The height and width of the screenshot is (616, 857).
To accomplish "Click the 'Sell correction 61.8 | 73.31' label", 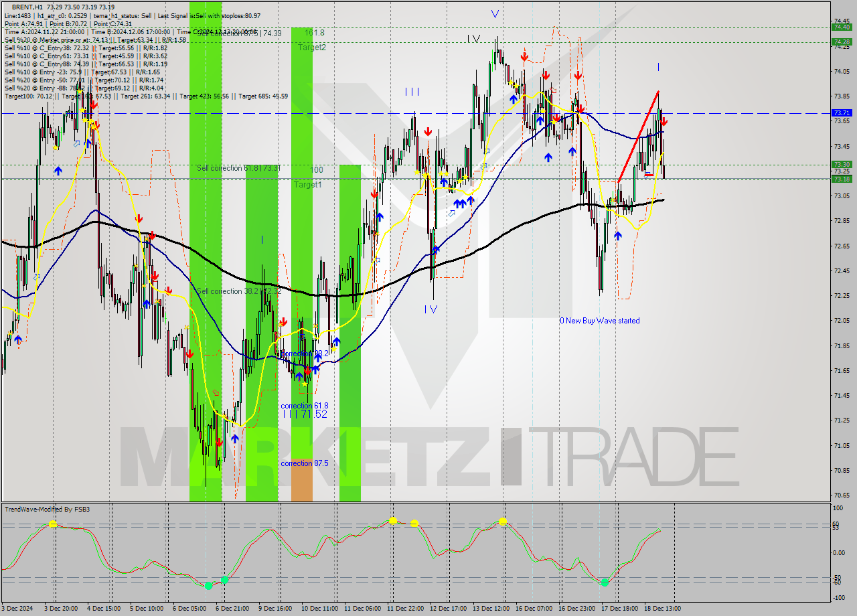I will click(238, 168).
